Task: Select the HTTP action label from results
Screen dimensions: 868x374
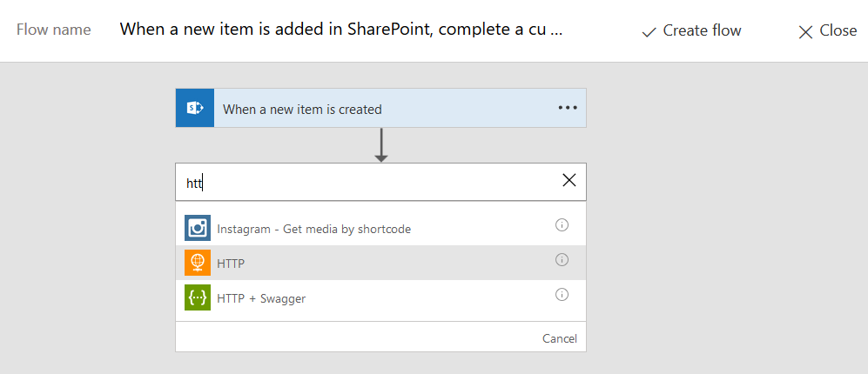Action: 232,264
